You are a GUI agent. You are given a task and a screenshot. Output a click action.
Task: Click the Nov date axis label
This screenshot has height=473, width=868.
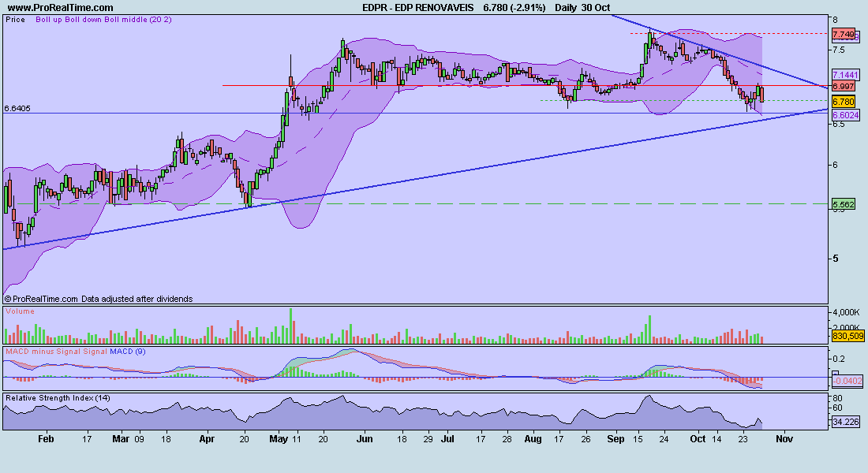(x=784, y=438)
